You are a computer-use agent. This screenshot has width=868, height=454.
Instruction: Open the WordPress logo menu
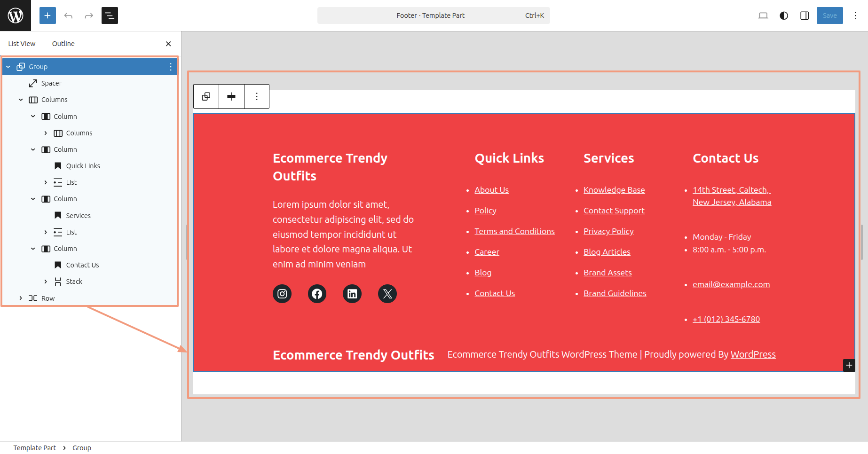16,16
